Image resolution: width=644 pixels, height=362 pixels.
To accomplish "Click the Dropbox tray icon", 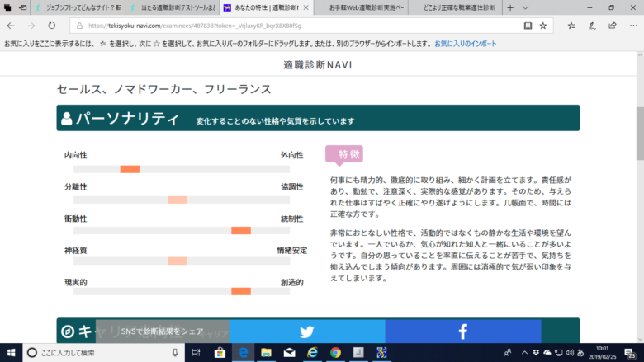I will click(536, 353).
